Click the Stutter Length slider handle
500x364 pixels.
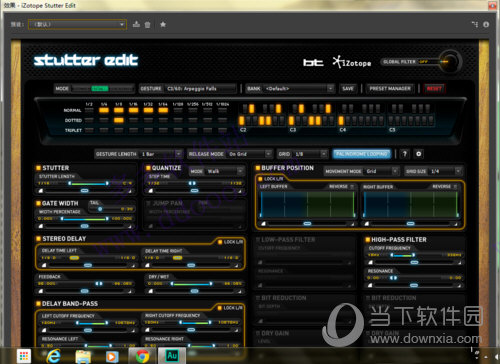click(x=85, y=191)
